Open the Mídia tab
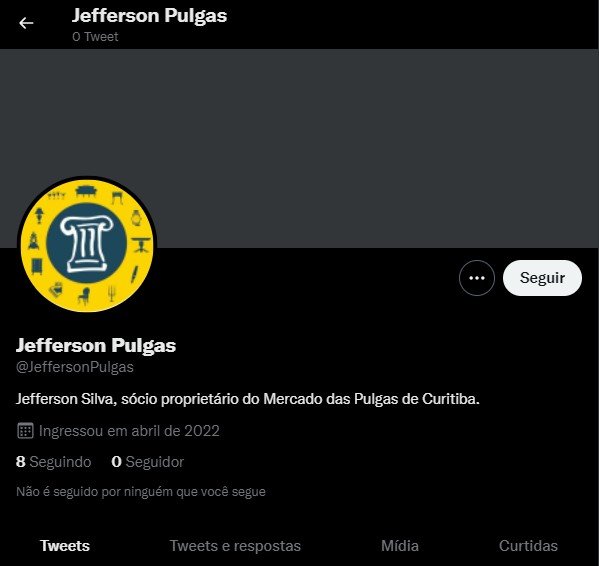Screen dimensions: 599x566 (x=400, y=546)
